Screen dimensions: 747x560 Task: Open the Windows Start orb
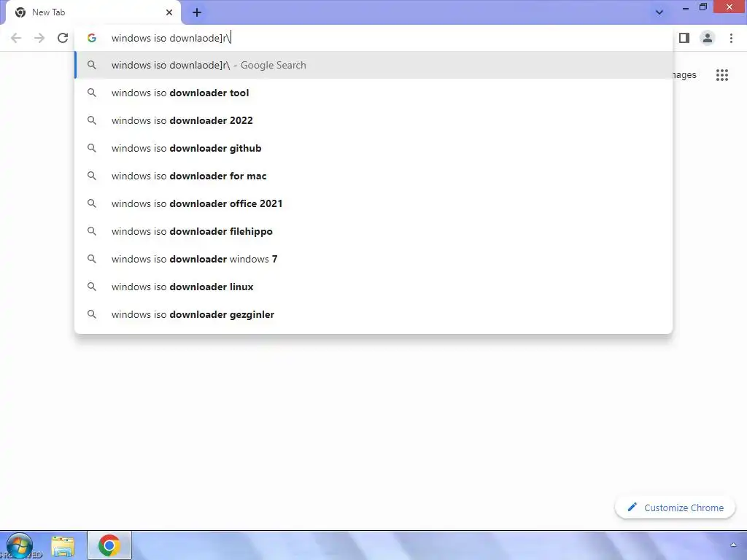[20, 545]
